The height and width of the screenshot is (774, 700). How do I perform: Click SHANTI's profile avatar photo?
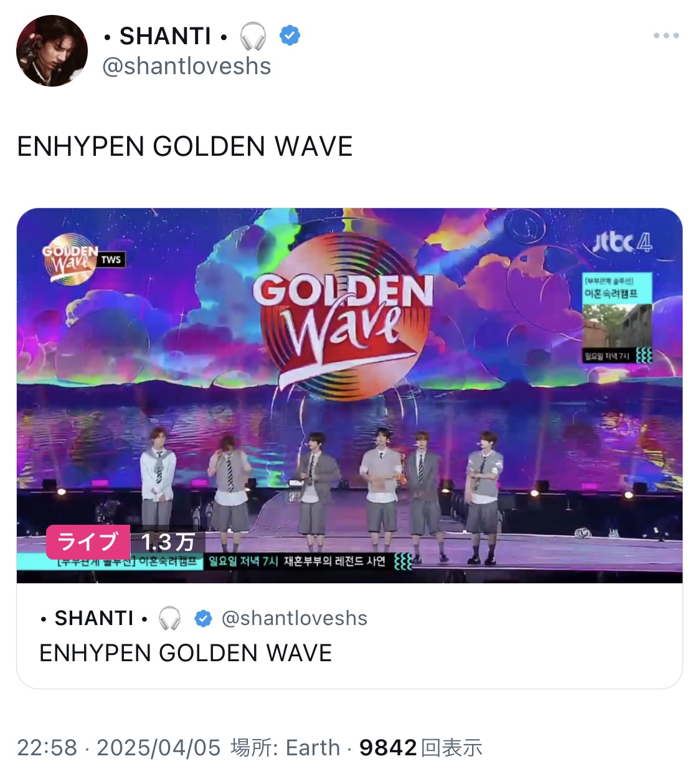(x=52, y=50)
